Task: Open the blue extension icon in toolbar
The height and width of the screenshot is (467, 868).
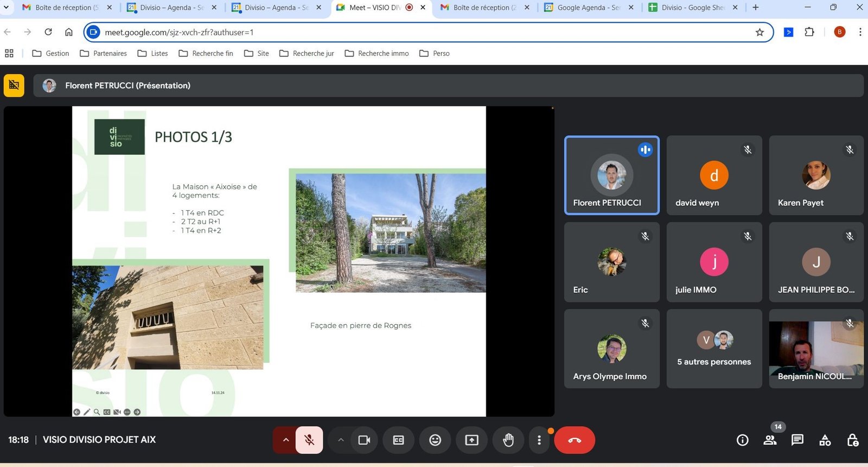Action: 789,32
